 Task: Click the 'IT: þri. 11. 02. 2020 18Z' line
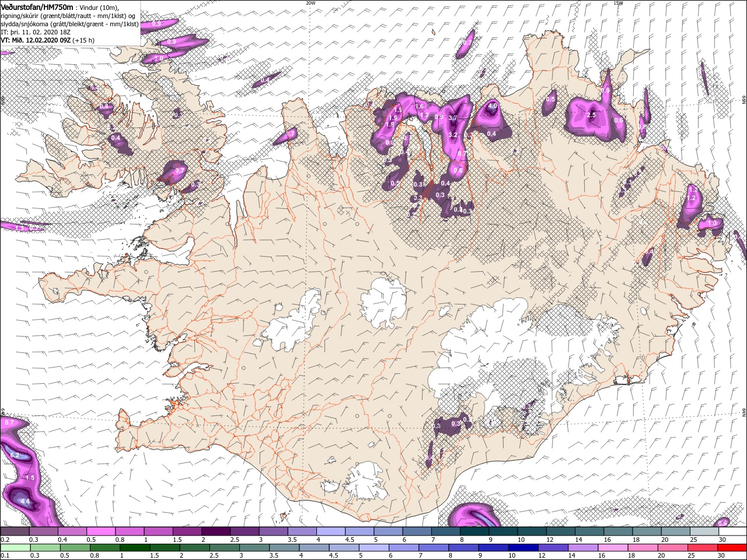click(37, 32)
